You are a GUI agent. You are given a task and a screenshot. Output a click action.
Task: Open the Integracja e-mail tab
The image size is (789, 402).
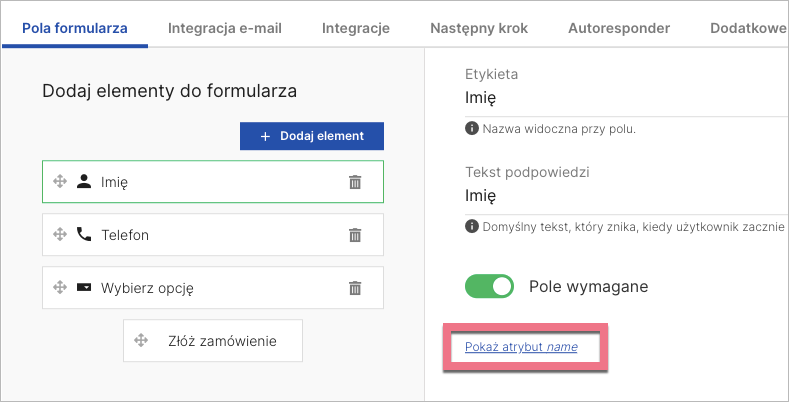click(x=225, y=28)
